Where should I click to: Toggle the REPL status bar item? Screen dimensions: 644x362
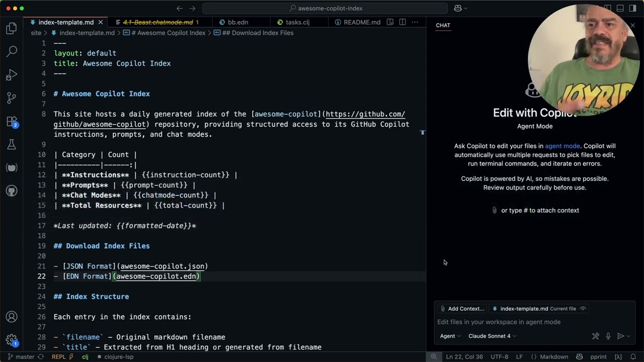59,356
